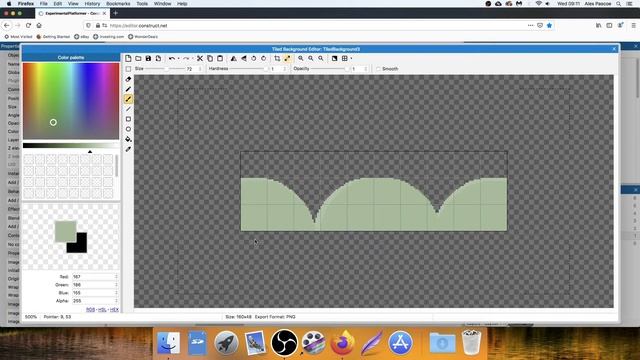The height and width of the screenshot is (360, 640).
Task: Close the Tiled Background Editor dialog
Action: coord(614,49)
